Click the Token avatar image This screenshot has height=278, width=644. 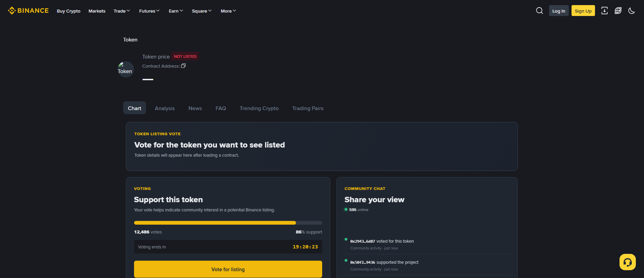126,69
